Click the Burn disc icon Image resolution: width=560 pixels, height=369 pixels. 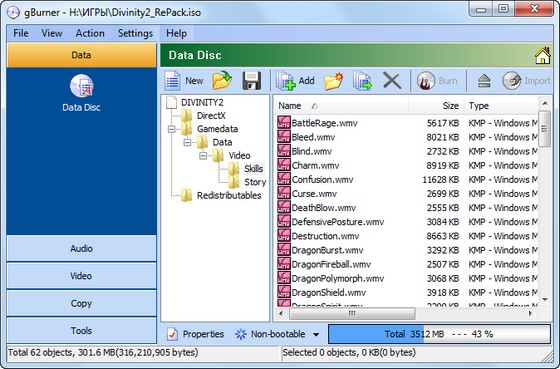pyautogui.click(x=426, y=81)
